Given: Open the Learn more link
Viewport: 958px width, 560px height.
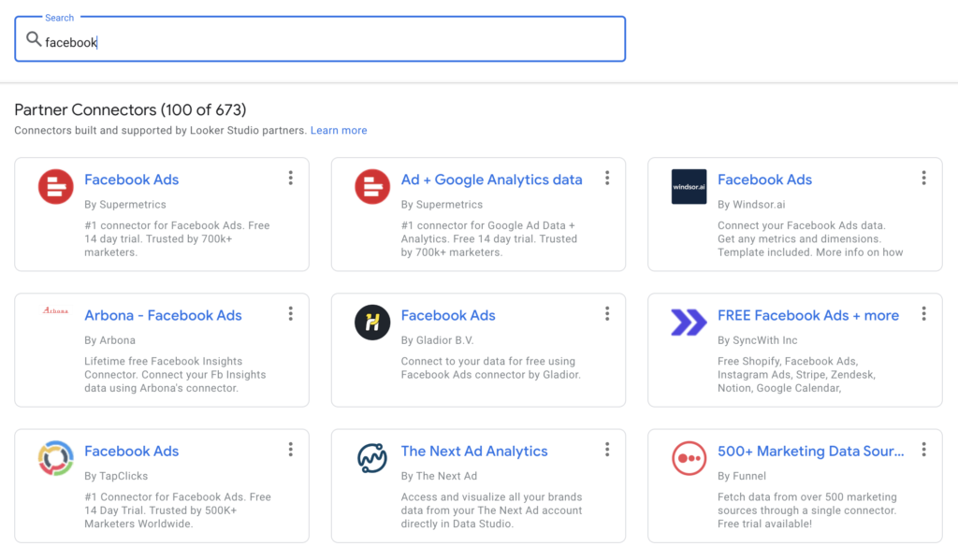Looking at the screenshot, I should (x=339, y=130).
